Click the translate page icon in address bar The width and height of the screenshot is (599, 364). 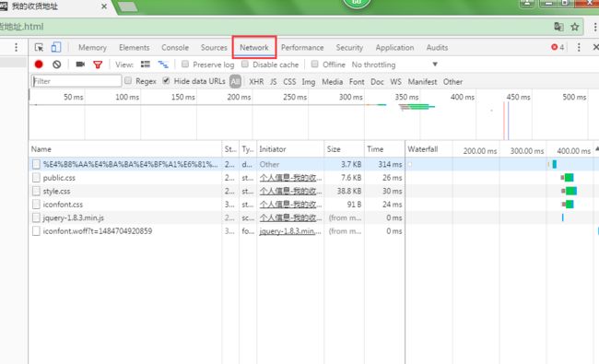pyautogui.click(x=558, y=27)
